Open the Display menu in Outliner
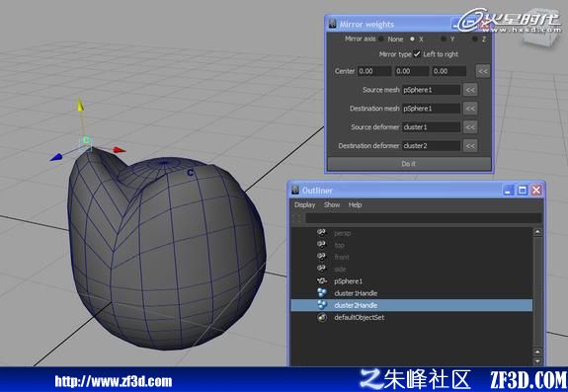568x392 pixels. pos(304,204)
